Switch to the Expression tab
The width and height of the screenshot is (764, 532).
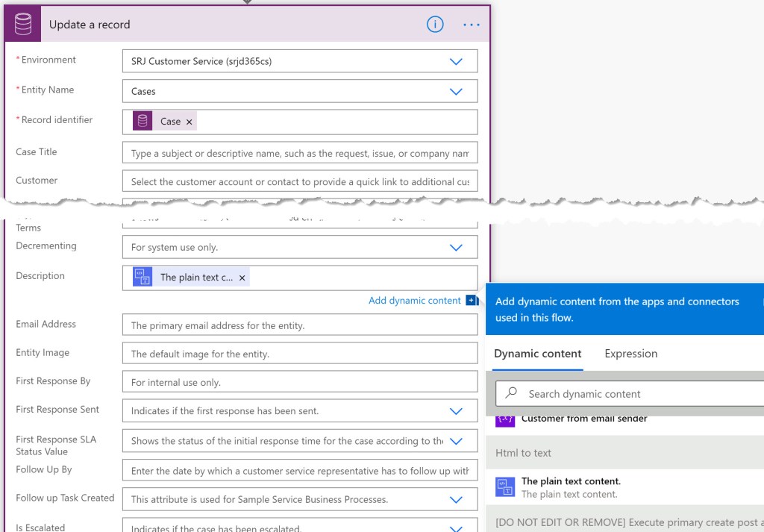click(x=630, y=354)
